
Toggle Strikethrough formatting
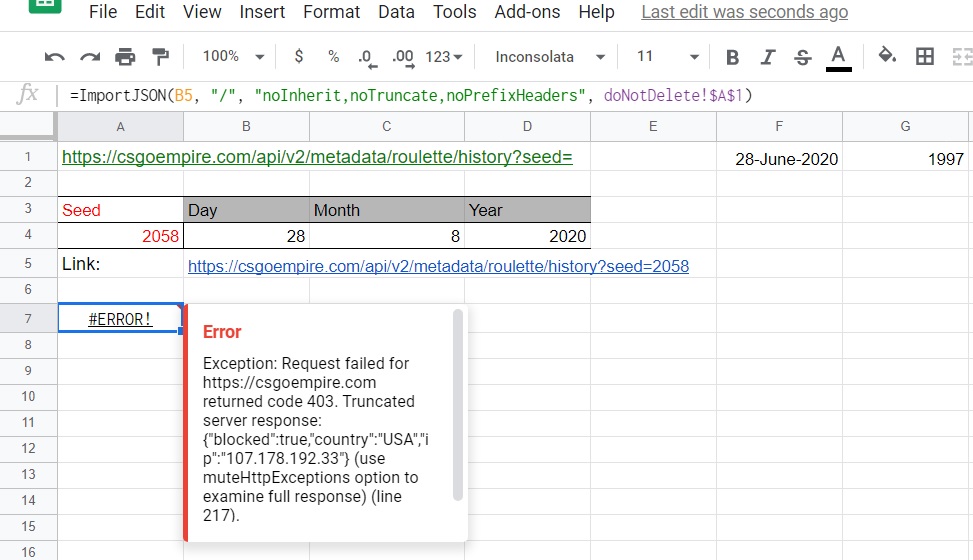point(802,57)
